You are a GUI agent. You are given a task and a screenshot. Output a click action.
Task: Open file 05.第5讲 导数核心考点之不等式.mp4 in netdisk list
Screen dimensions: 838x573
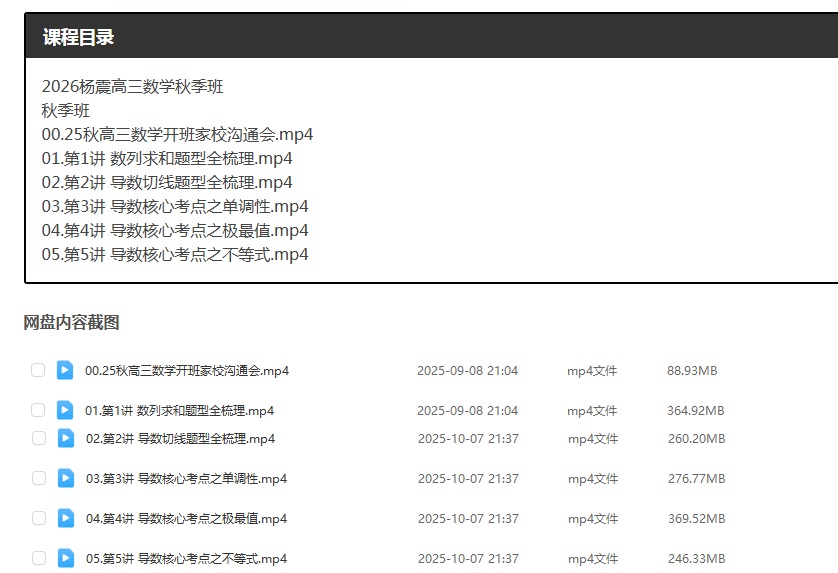click(x=187, y=559)
